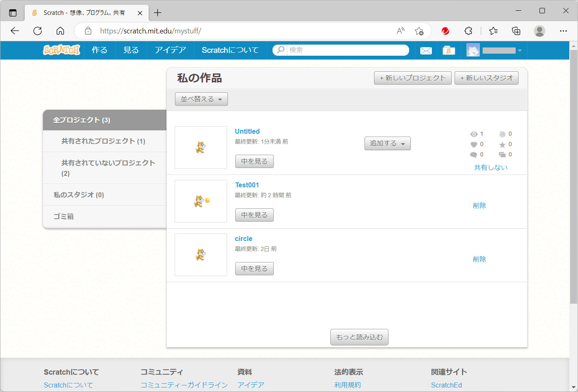Screen dimensions: 578x392
Task: Open the ゴミ箱 sidebar section
Action: coord(64,216)
